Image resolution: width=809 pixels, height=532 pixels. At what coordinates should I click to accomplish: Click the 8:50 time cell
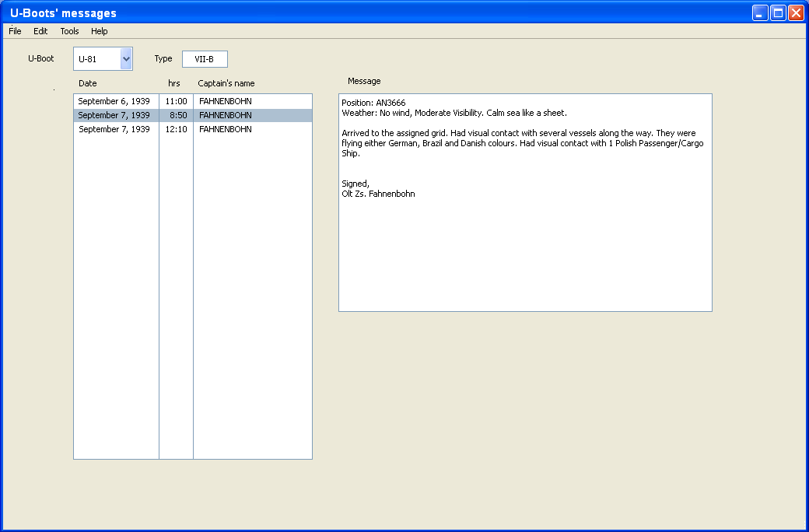pyautogui.click(x=177, y=115)
